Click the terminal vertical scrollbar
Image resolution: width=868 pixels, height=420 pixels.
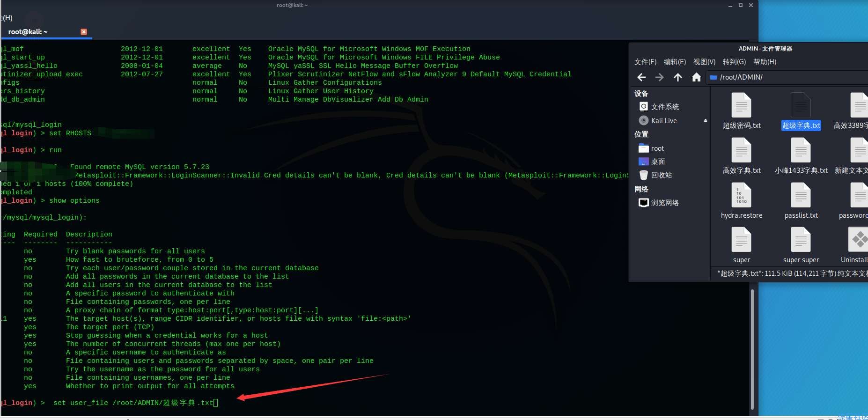tap(752, 349)
